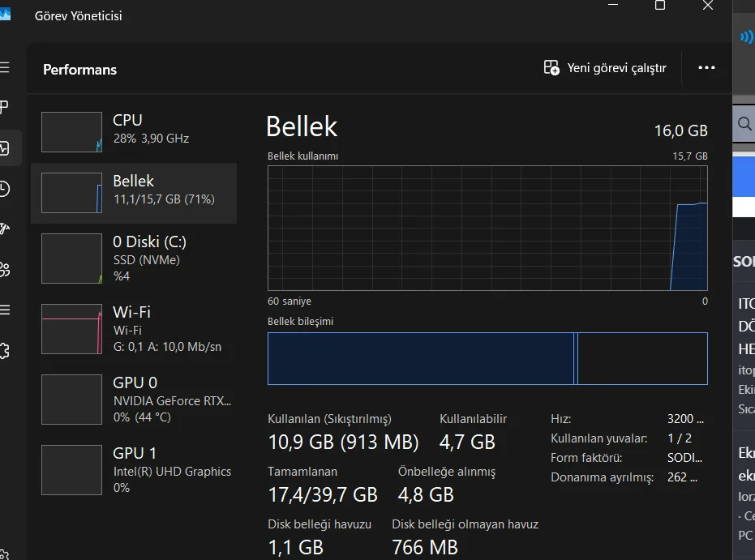Select the Wi-Fi performance item
Screen dimensions: 755x560
pyautogui.click(x=134, y=328)
